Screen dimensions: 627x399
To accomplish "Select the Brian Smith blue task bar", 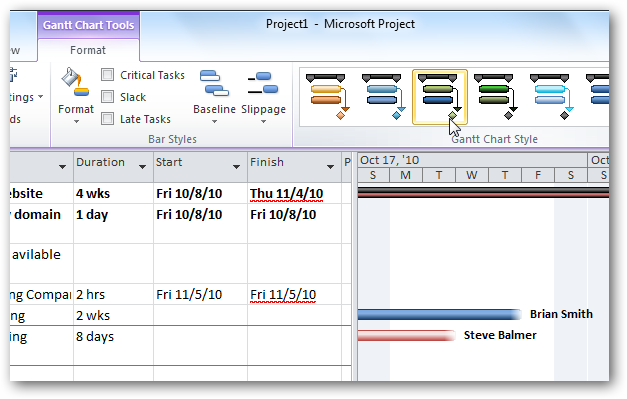I will (439, 314).
